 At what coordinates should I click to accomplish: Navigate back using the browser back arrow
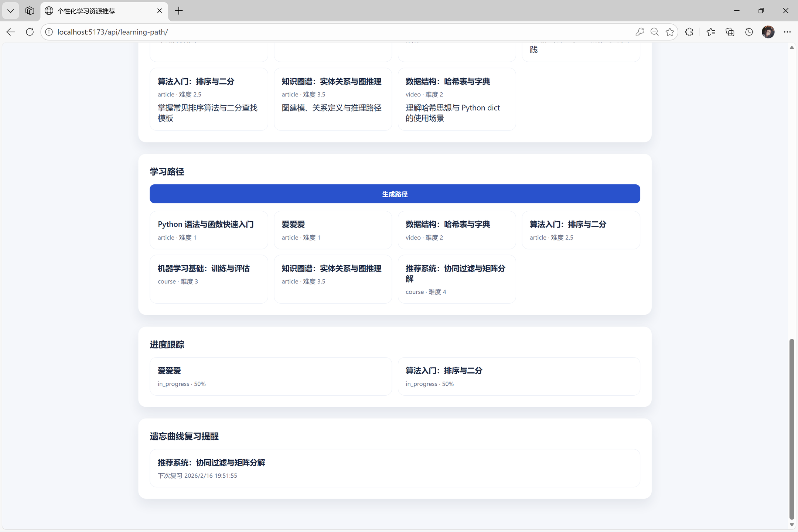[x=11, y=32]
